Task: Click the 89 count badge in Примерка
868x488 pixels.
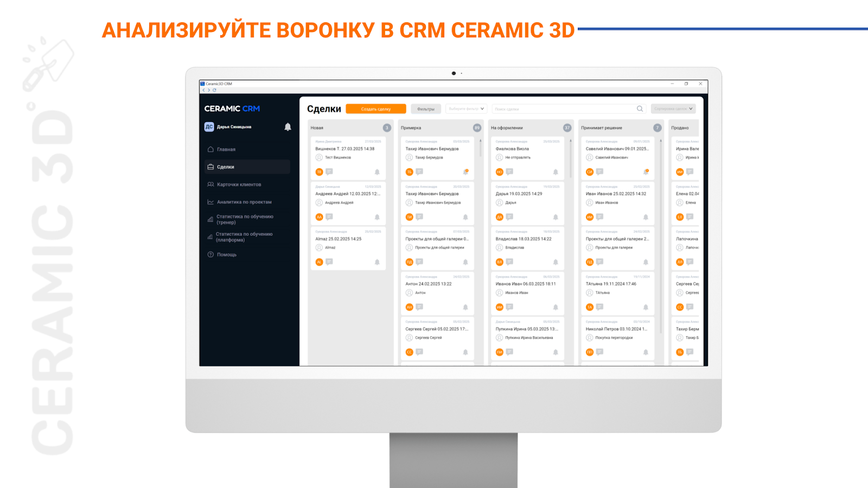Action: (x=477, y=128)
